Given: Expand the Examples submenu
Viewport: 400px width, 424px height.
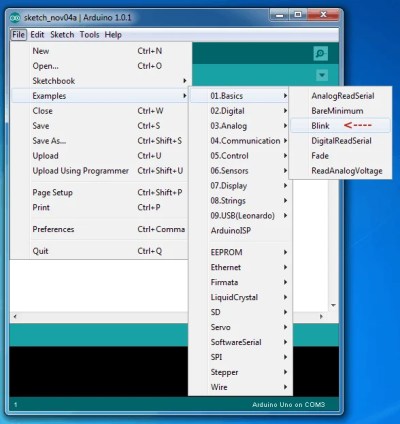Looking at the screenshot, I should [100, 96].
